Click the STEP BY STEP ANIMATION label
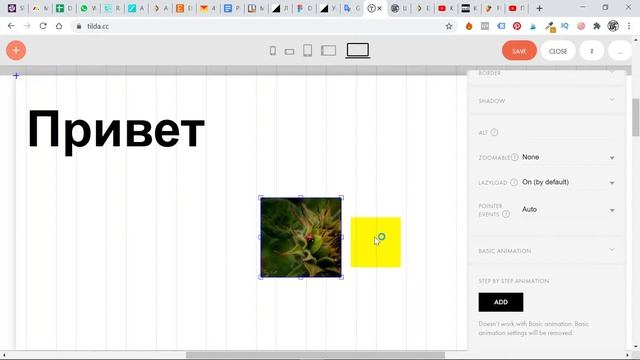This screenshot has width=640, height=360. 513,281
